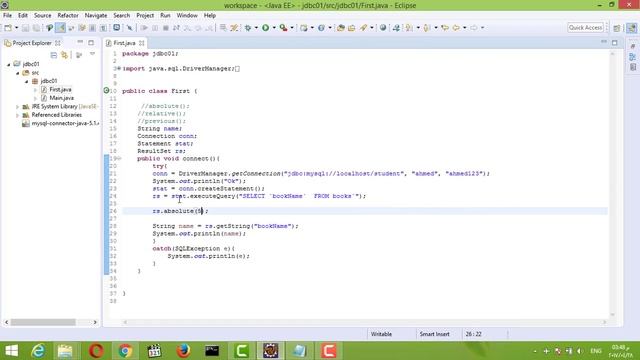The image size is (640, 360).
Task: Open Google Chrome from taskbar
Action: coord(125,351)
